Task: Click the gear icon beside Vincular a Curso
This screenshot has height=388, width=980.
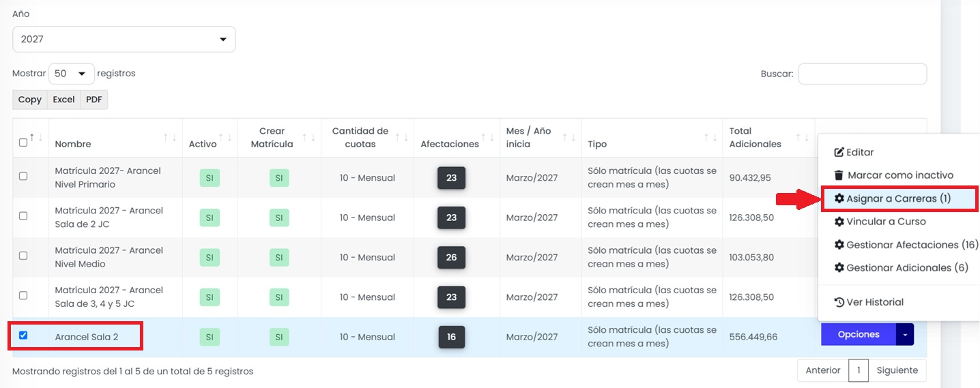Action: pyautogui.click(x=839, y=222)
